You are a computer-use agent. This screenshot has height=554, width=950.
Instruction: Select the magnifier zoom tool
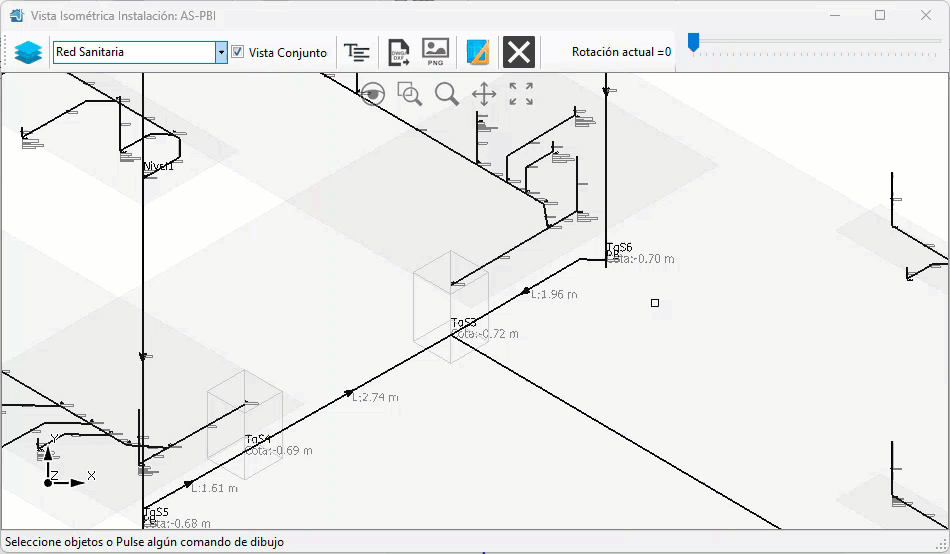[x=447, y=94]
